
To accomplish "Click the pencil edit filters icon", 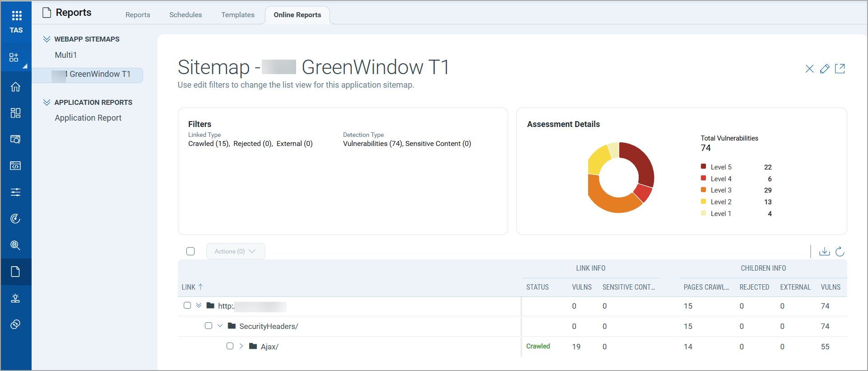I will tap(825, 69).
